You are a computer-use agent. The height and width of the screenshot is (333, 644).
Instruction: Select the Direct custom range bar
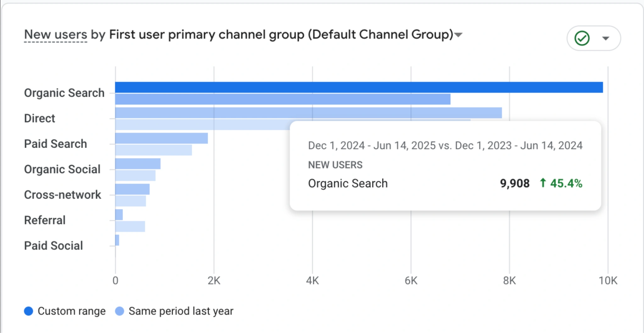308,113
